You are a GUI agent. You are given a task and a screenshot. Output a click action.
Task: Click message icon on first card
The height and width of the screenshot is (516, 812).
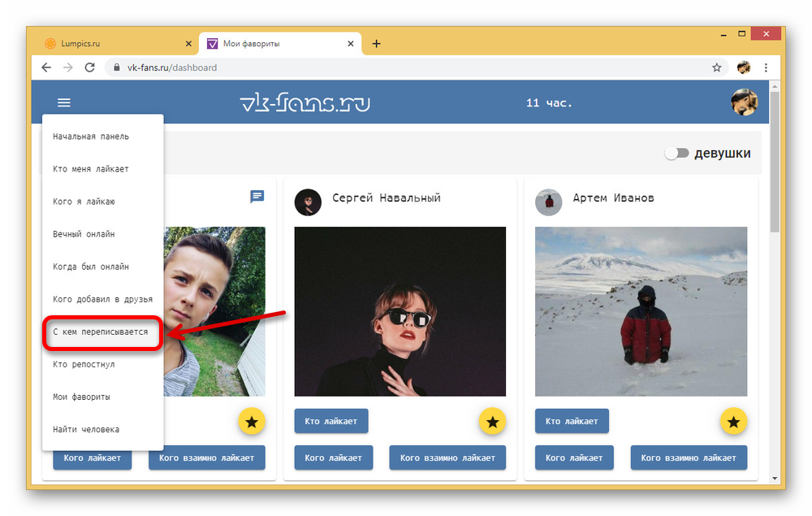click(x=257, y=197)
